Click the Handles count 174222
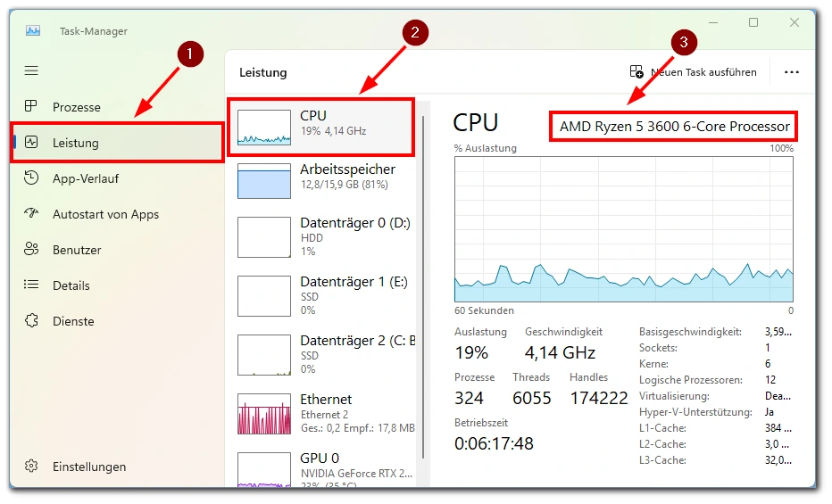The width and height of the screenshot is (832, 504). click(x=598, y=398)
